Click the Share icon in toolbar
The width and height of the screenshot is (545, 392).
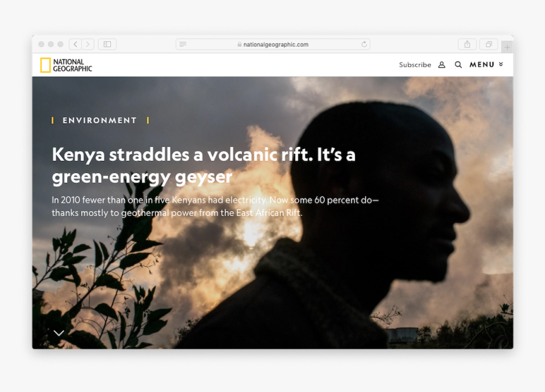pos(467,44)
